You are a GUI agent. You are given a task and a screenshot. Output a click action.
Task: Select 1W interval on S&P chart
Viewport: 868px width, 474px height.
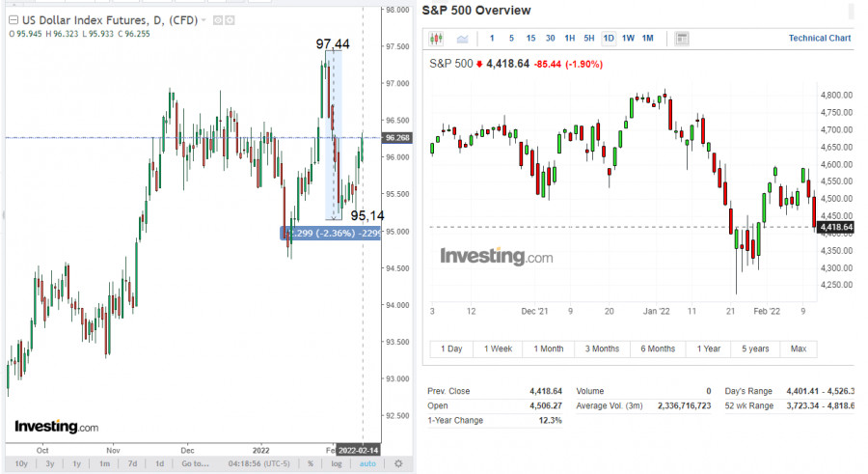628,39
